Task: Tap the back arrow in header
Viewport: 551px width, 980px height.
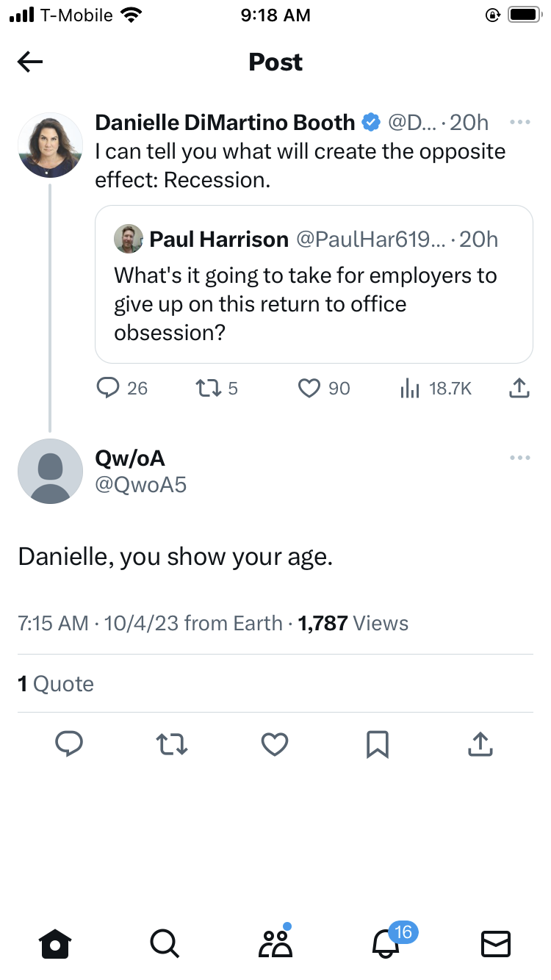Action: coord(30,62)
